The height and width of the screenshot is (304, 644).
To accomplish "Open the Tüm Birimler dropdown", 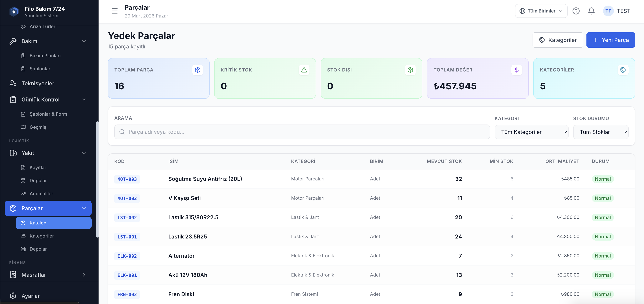I will tap(541, 11).
